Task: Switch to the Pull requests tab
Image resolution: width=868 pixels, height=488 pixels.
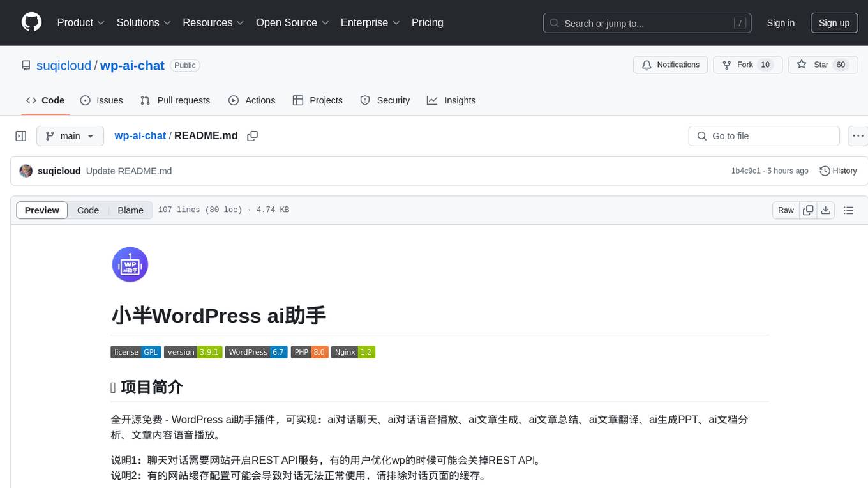Action: click(x=175, y=100)
